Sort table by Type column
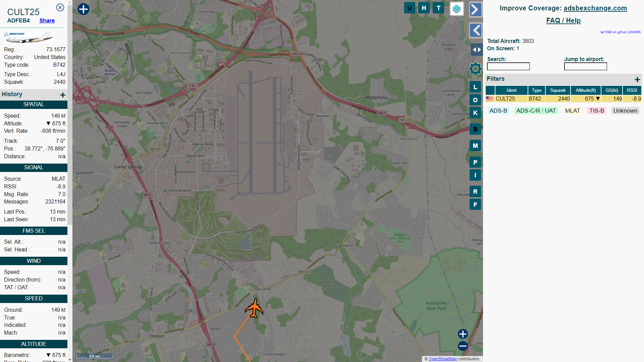This screenshot has height=362, width=644. tap(537, 90)
